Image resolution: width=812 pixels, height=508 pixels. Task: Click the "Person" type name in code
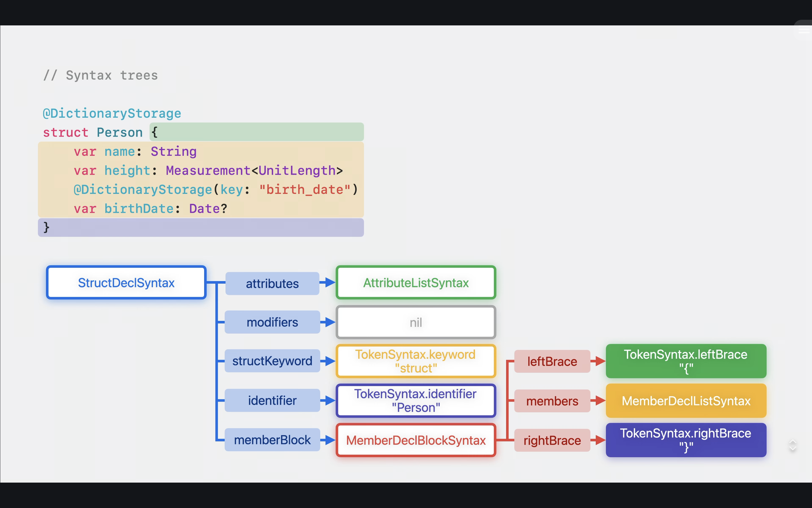coord(120,132)
